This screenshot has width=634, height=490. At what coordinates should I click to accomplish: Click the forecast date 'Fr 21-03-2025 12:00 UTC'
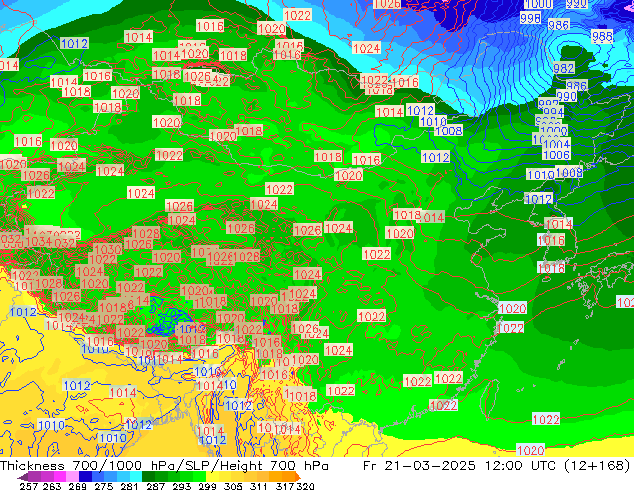pos(459,466)
